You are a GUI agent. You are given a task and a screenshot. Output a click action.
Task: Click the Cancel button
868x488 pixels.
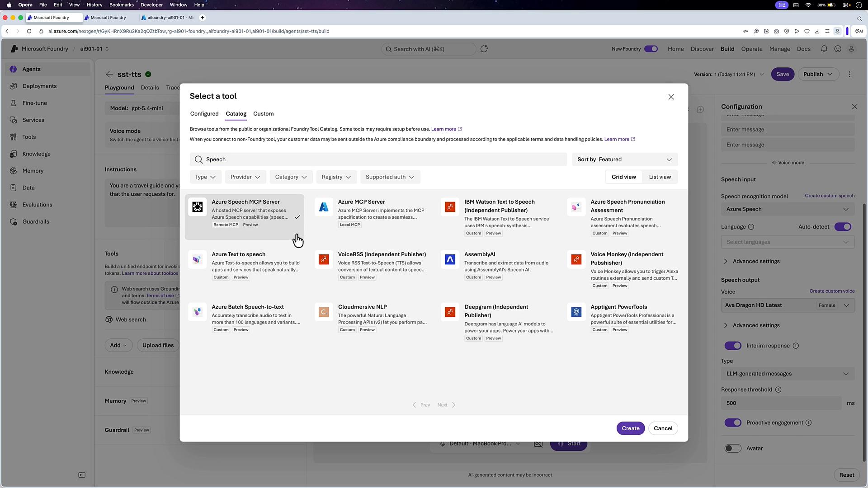click(663, 428)
